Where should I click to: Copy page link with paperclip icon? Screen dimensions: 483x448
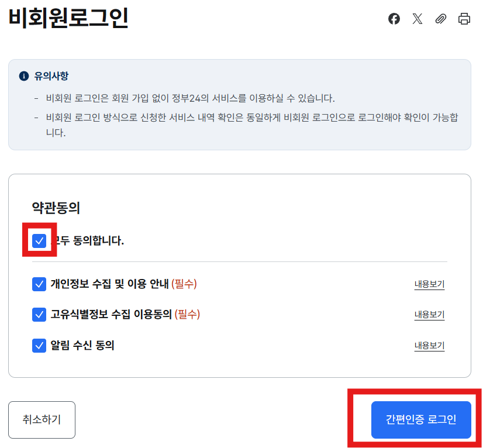(x=441, y=19)
